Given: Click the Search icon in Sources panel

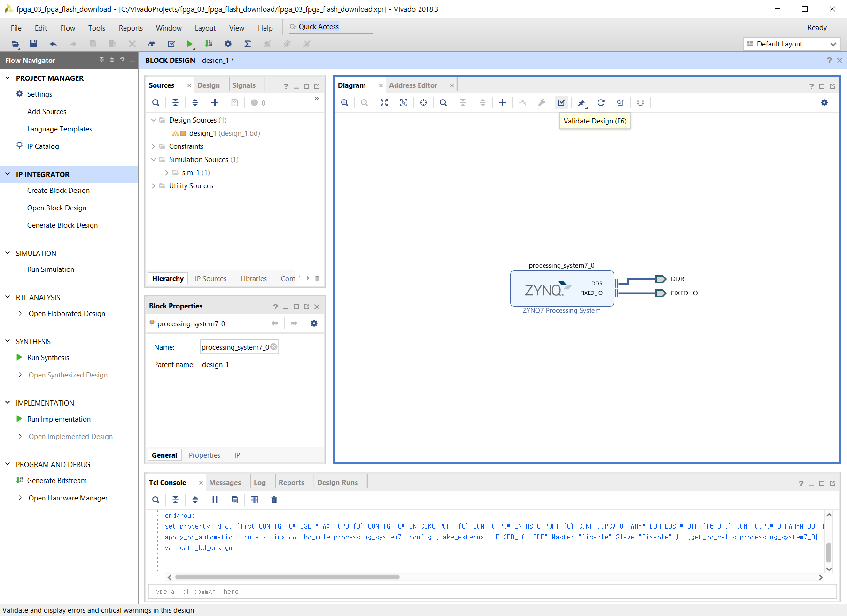Looking at the screenshot, I should [155, 103].
